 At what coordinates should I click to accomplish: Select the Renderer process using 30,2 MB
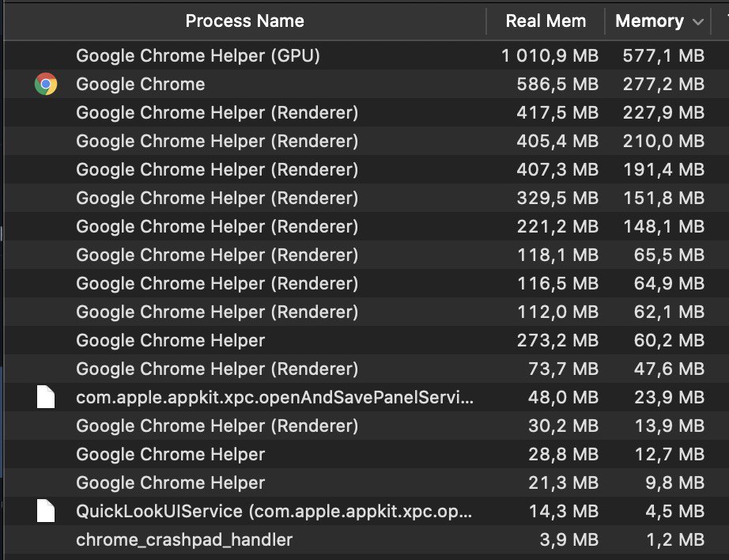366,426
